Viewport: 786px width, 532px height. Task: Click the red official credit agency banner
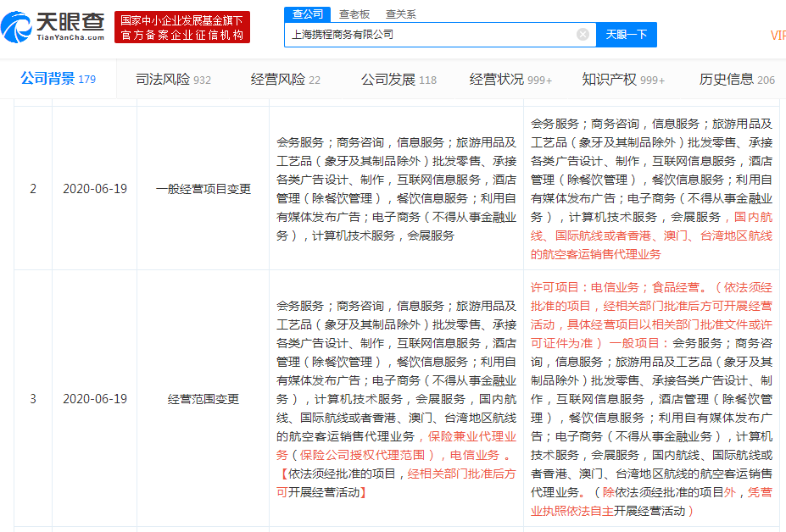tap(182, 27)
